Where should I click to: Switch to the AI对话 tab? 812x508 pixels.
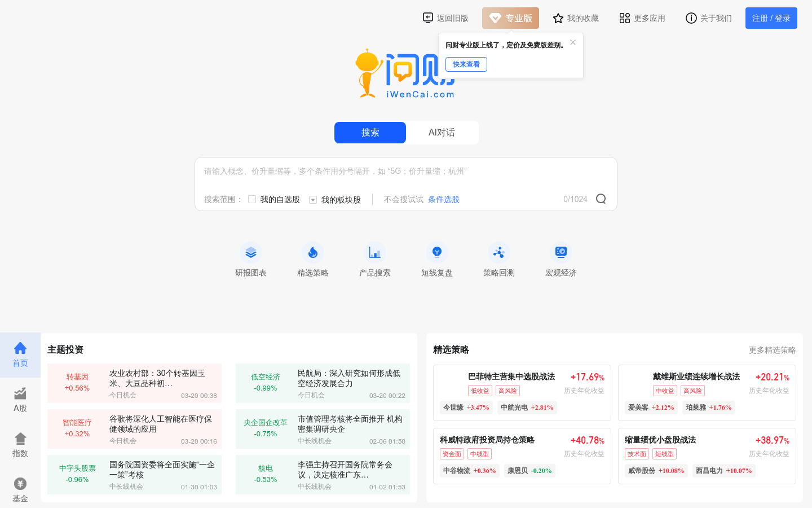point(442,132)
